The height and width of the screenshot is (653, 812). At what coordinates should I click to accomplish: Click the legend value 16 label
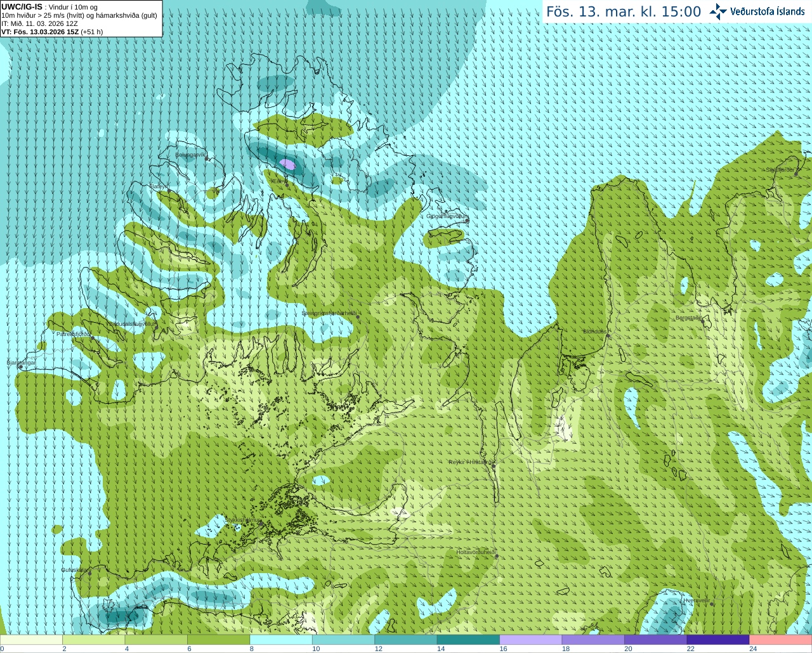(503, 649)
